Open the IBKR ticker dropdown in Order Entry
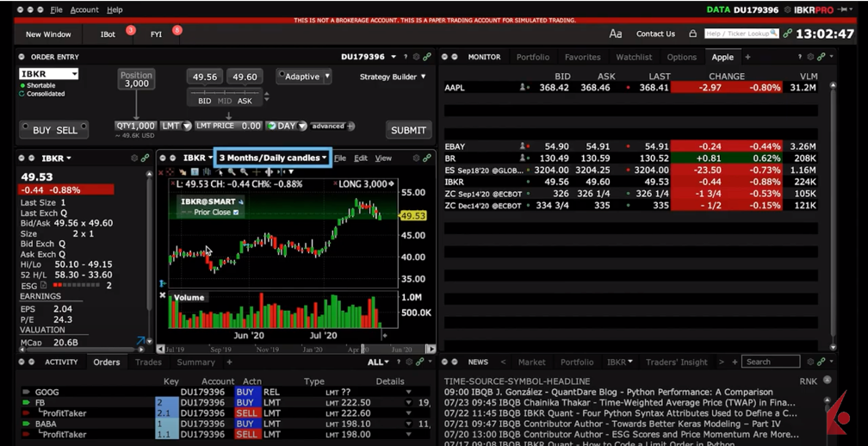 [x=48, y=74]
